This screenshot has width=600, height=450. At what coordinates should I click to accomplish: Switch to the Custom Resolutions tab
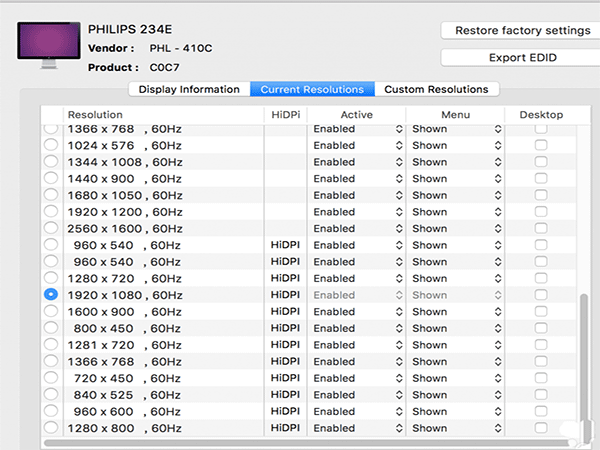(436, 89)
